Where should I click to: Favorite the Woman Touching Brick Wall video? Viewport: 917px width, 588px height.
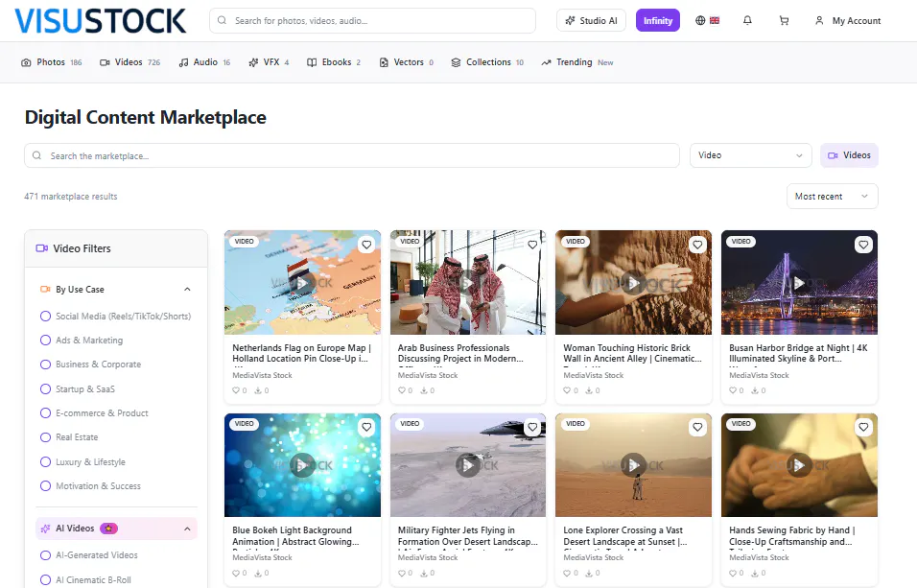(697, 245)
